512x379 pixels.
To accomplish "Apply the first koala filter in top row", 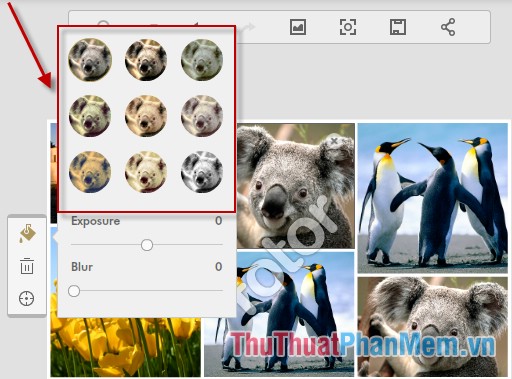I will point(90,59).
